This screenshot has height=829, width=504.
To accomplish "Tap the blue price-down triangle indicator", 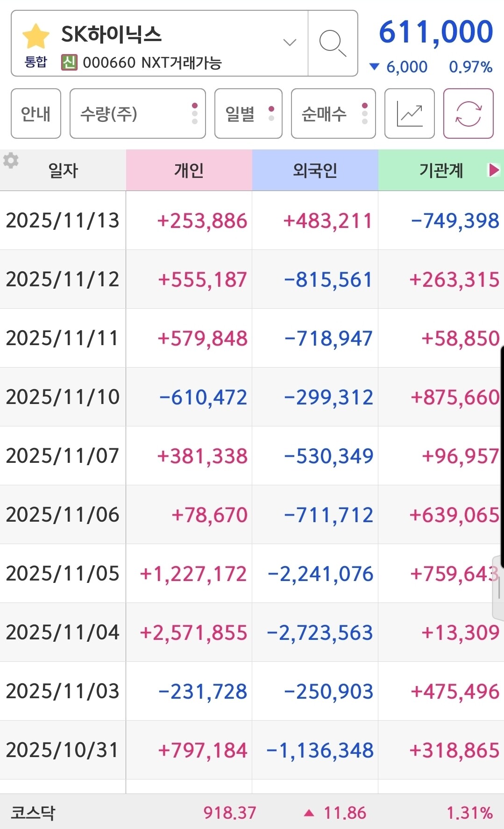I will pos(374,67).
